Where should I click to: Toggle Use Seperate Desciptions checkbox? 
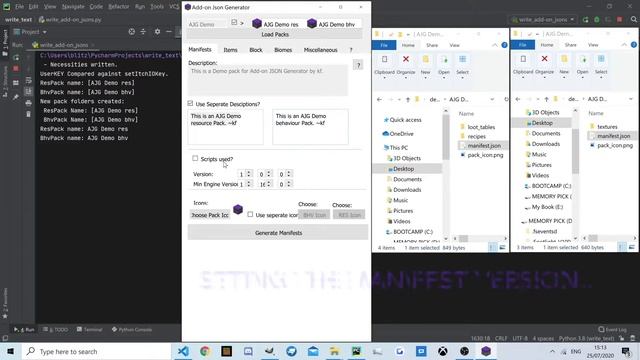point(191,104)
